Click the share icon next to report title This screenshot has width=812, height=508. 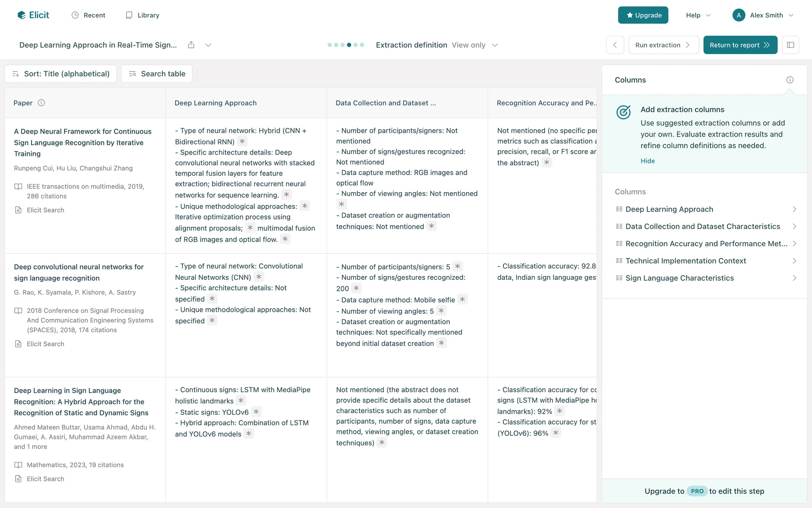click(191, 45)
